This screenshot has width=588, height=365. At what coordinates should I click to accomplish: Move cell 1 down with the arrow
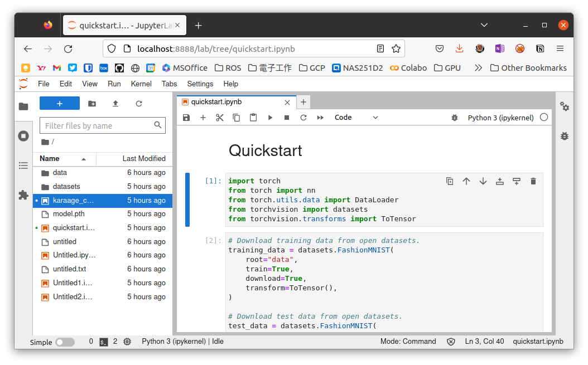[x=483, y=181]
